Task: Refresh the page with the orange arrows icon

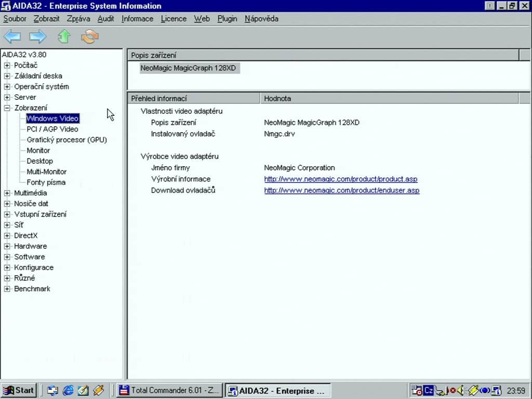Action: pyautogui.click(x=90, y=37)
